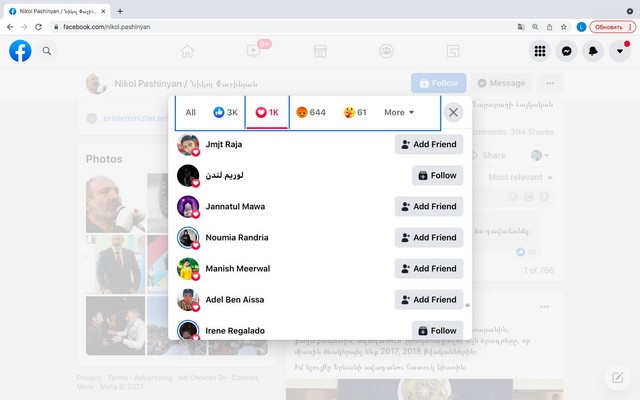Click the address bar URL field
Image resolution: width=640 pixels, height=400 pixels.
[282, 27]
